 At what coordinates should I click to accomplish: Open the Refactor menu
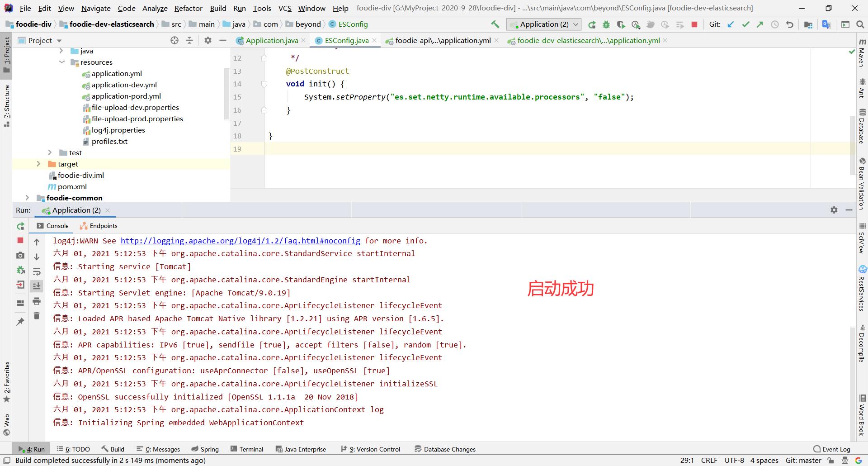(x=188, y=8)
